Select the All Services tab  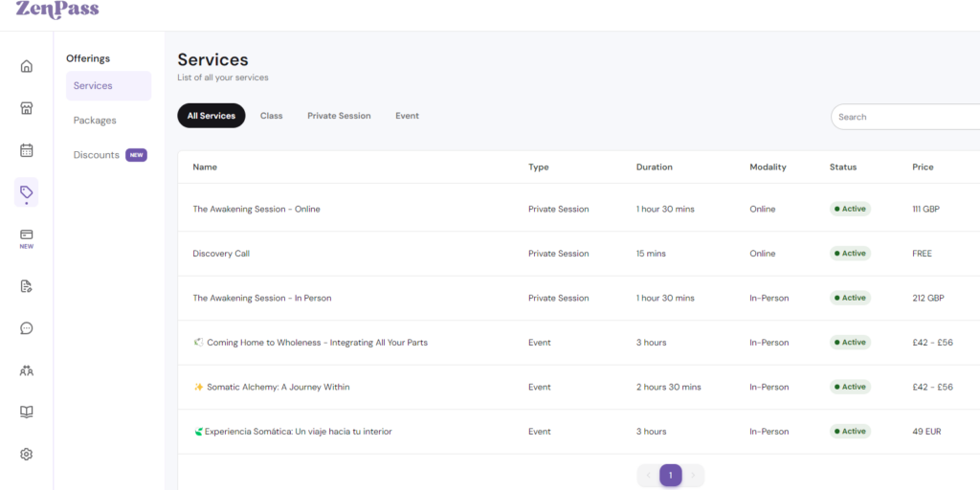[x=212, y=116]
